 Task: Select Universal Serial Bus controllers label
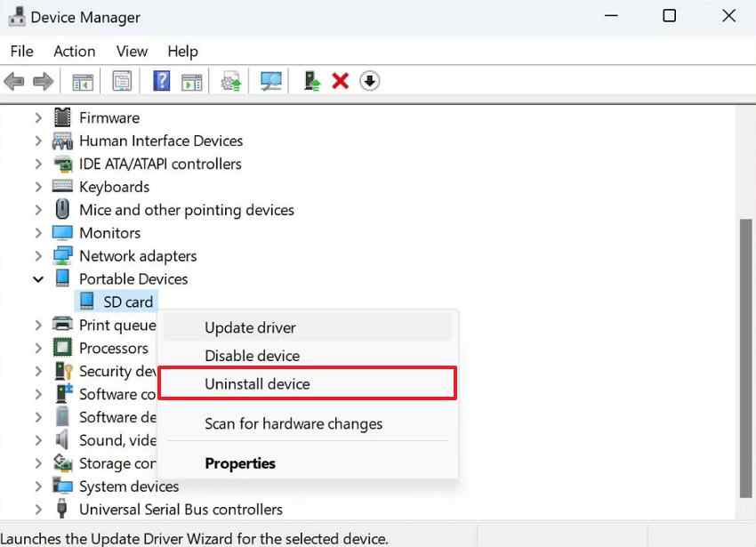click(181, 510)
